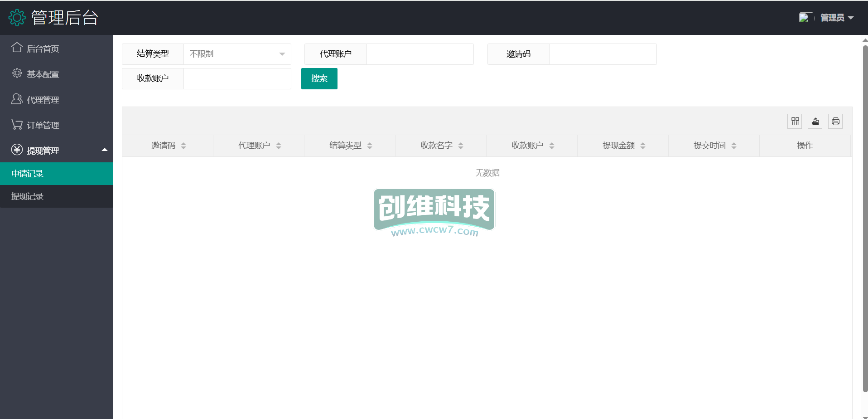Image resolution: width=868 pixels, height=419 pixels.
Task: Go to 提现记录 submenu page
Action: click(x=27, y=196)
